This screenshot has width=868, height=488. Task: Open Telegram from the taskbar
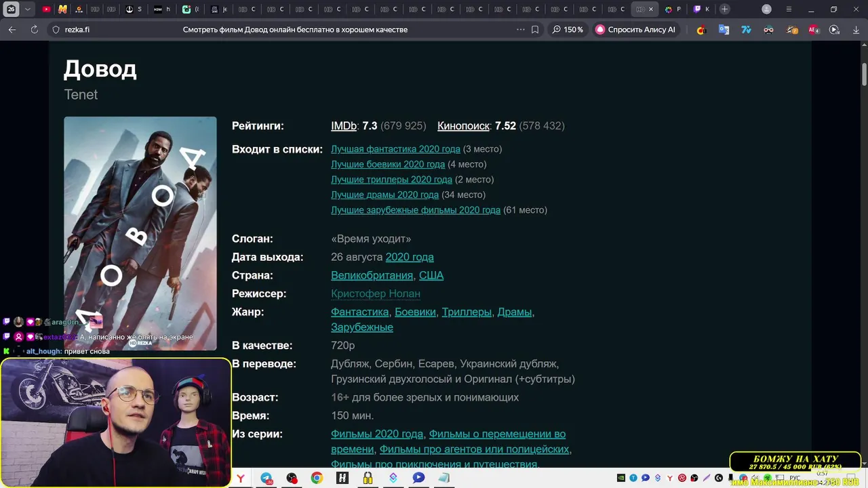[x=267, y=478]
